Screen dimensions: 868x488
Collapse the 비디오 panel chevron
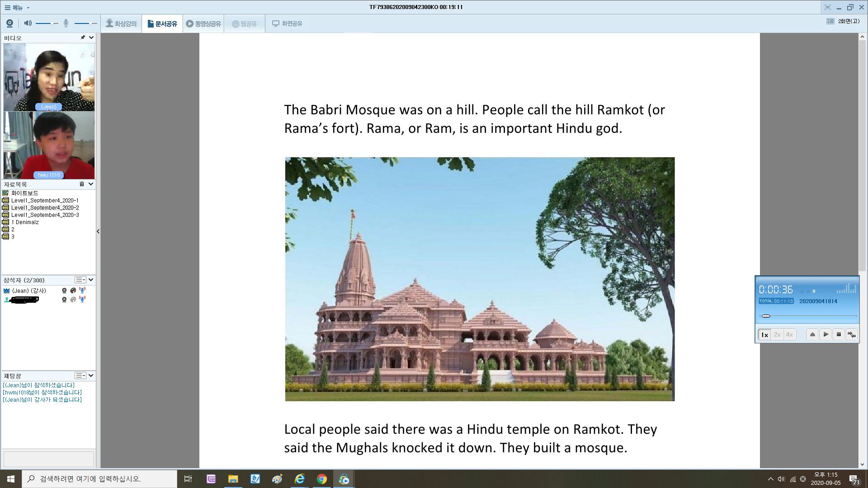(91, 38)
